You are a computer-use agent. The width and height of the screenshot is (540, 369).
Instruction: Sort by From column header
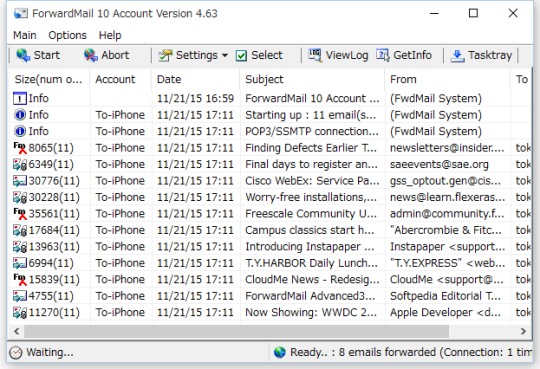pos(447,79)
